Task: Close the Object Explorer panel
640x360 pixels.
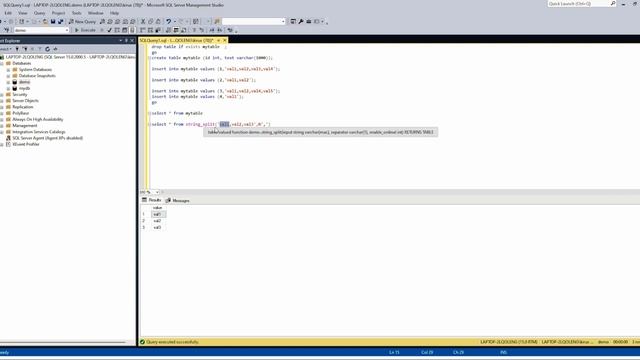Action: (132, 40)
